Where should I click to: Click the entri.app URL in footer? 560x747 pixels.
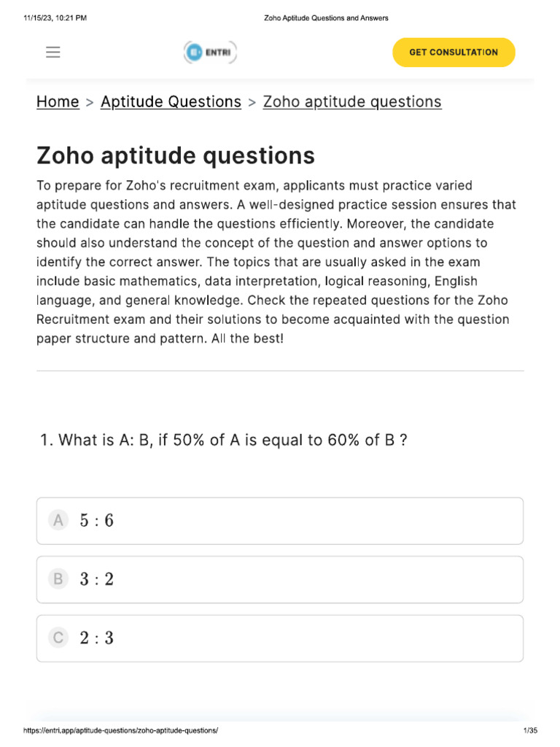coord(121,731)
